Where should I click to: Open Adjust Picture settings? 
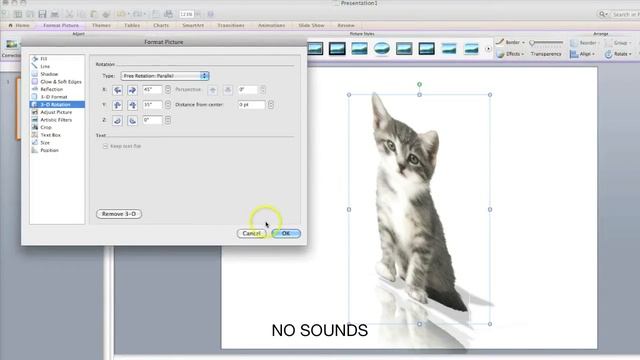pyautogui.click(x=56, y=112)
